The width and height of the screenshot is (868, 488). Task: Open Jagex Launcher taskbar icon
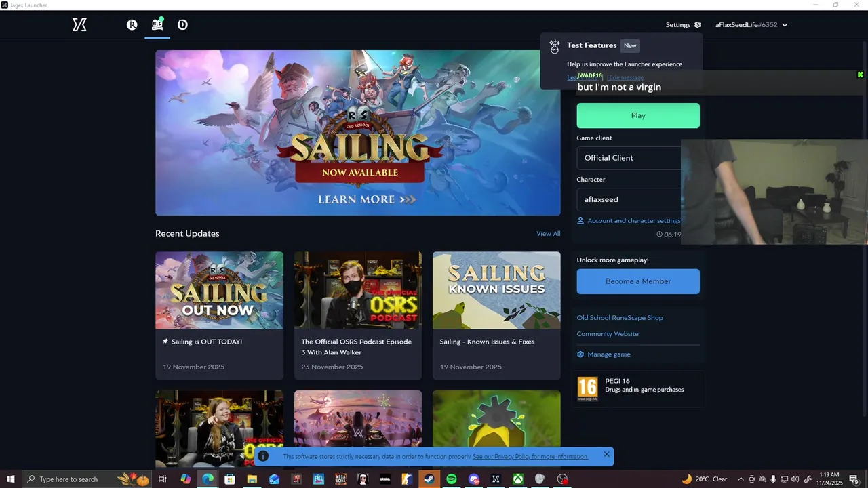click(x=496, y=479)
